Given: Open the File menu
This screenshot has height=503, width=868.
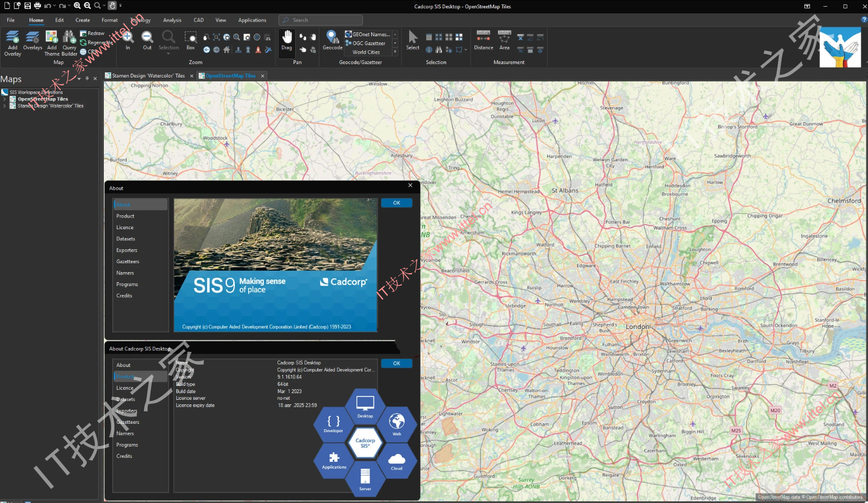Looking at the screenshot, I should (11, 20).
